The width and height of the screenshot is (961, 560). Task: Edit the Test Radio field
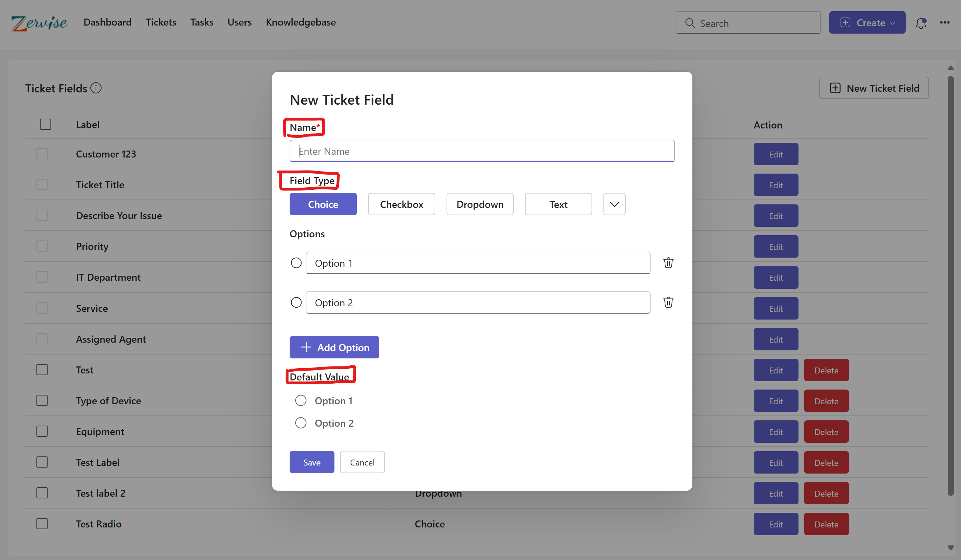776,524
